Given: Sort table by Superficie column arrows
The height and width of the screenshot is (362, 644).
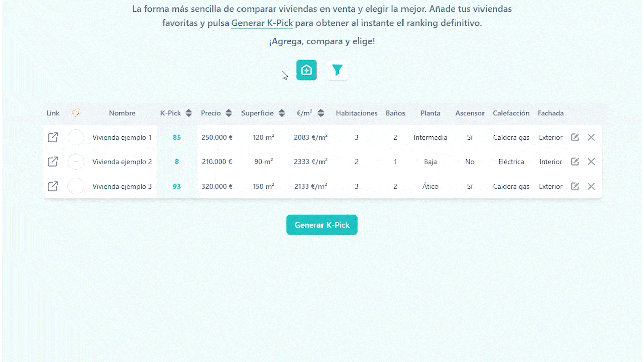Looking at the screenshot, I should [x=282, y=113].
